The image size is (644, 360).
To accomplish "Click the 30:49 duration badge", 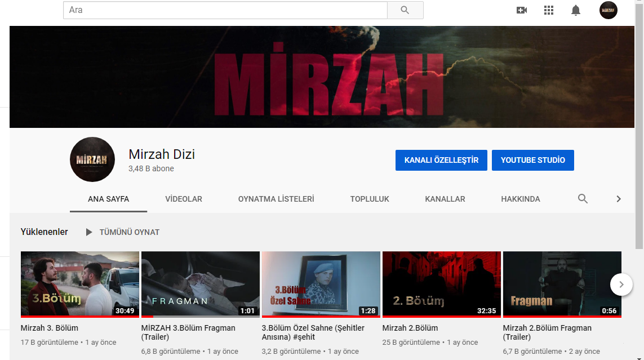I will (x=125, y=311).
